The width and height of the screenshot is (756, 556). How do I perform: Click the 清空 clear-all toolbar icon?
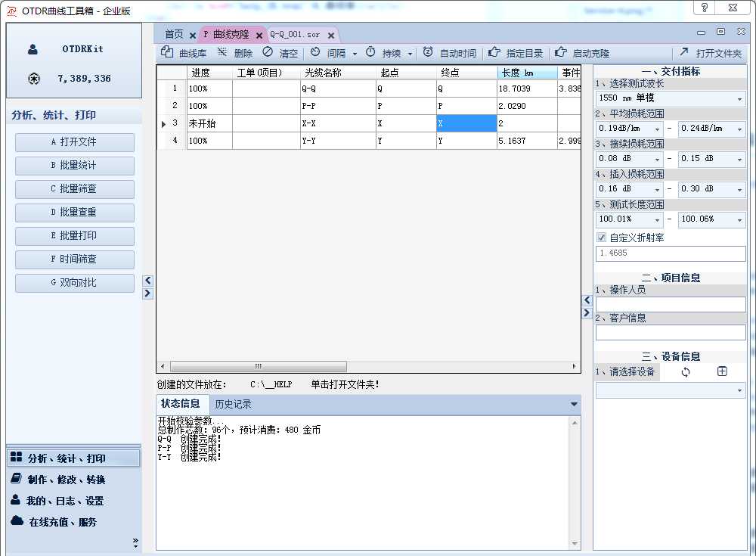click(x=268, y=53)
